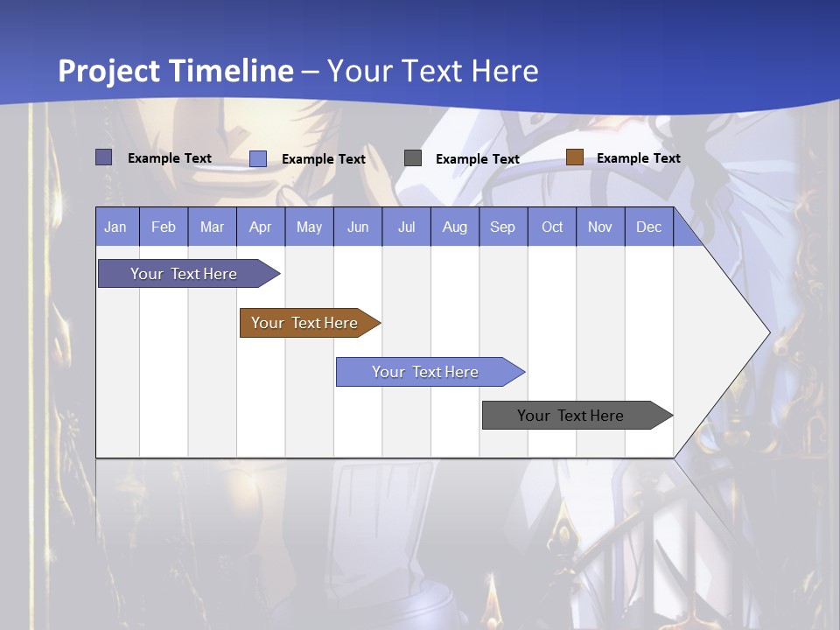This screenshot has width=840, height=630.
Task: Select the Mar month header cell
Action: click(212, 227)
